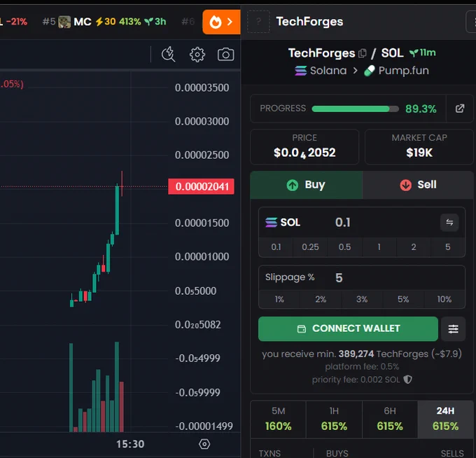Set SOL amount to 0.1 preset
Viewport: 476px width, 458px height.
[x=276, y=247]
